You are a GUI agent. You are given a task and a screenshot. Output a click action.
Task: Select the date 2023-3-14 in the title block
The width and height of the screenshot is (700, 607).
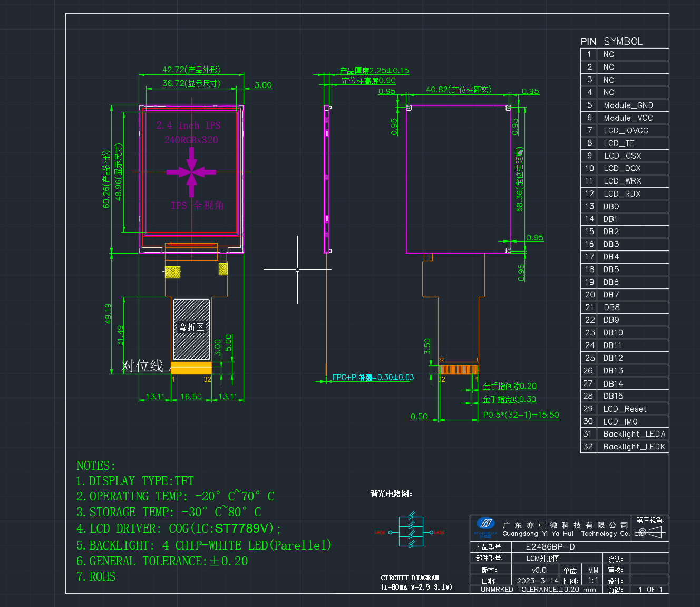coord(537,581)
